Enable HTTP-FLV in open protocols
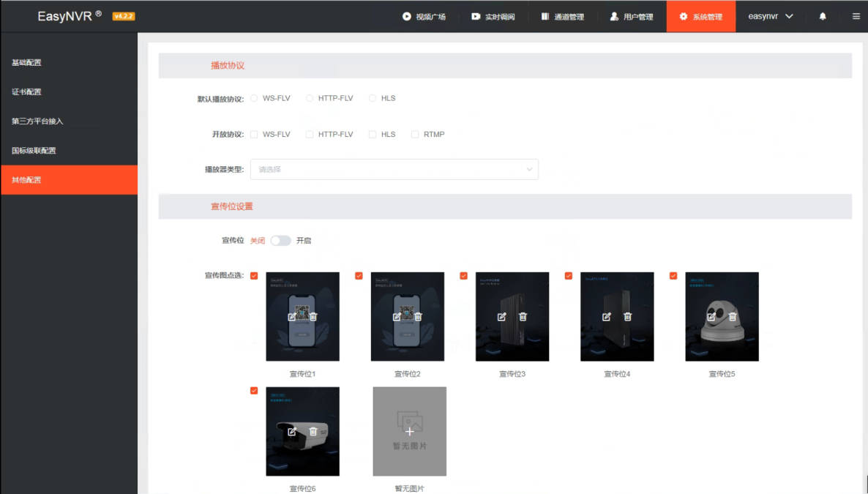 [310, 134]
